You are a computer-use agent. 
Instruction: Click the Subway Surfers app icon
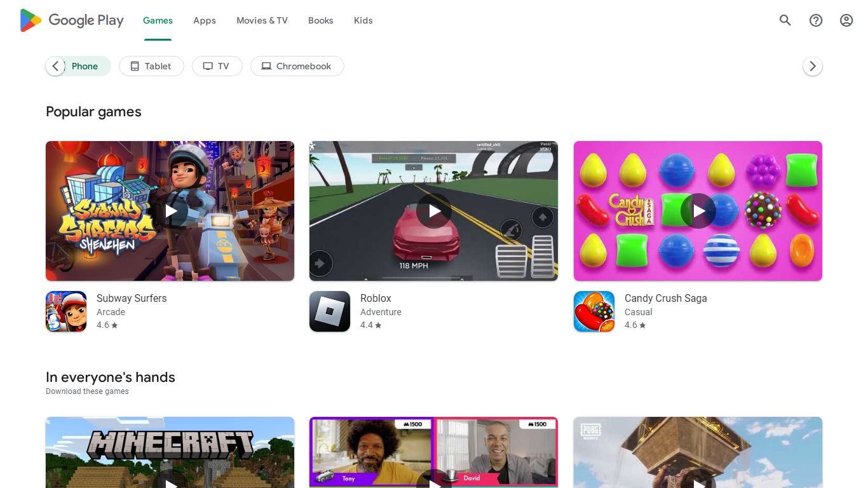tap(66, 311)
